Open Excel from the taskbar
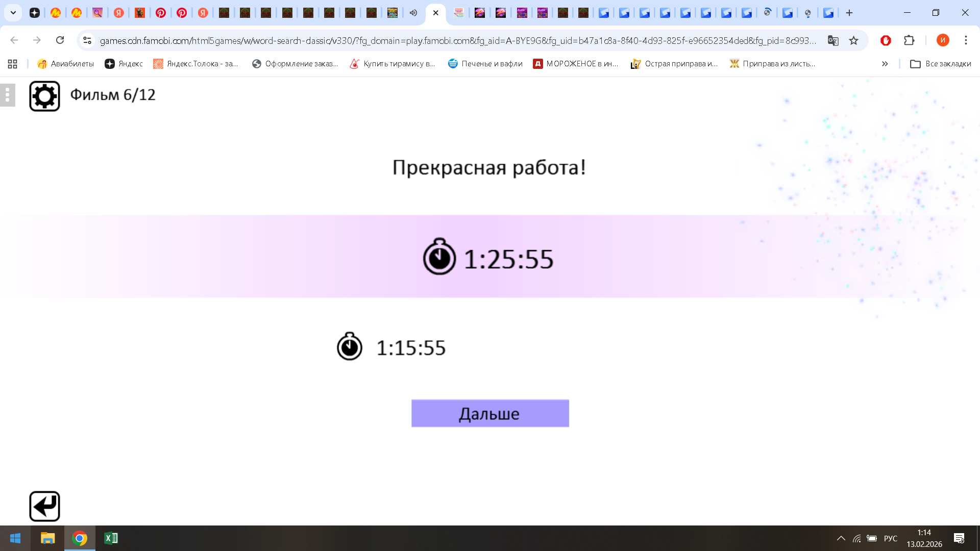This screenshot has width=980, height=551. (x=111, y=538)
